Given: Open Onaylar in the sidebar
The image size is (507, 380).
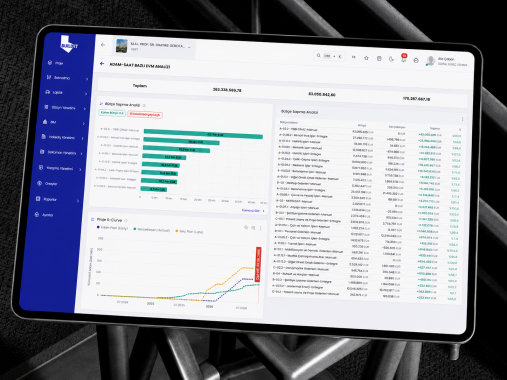Looking at the screenshot, I should [x=47, y=183].
